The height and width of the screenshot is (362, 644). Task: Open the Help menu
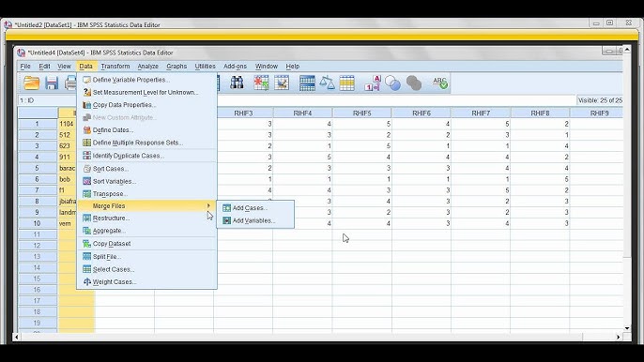(293, 66)
